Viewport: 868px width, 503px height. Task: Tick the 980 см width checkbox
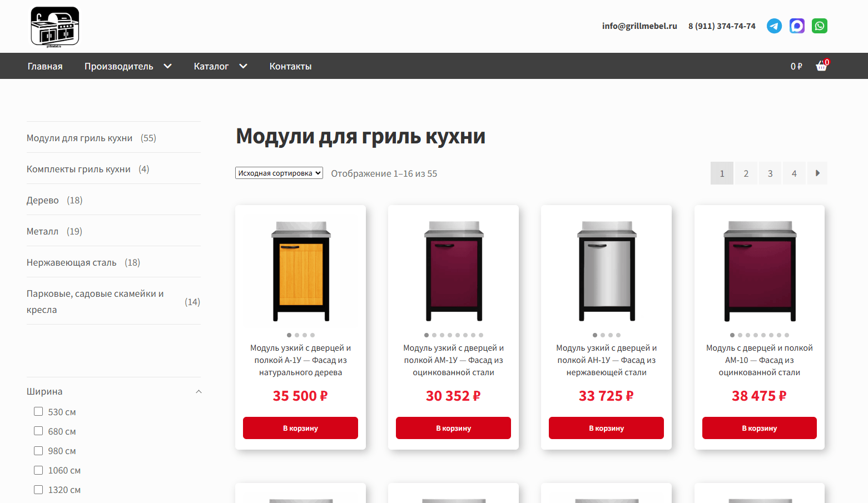coord(38,451)
